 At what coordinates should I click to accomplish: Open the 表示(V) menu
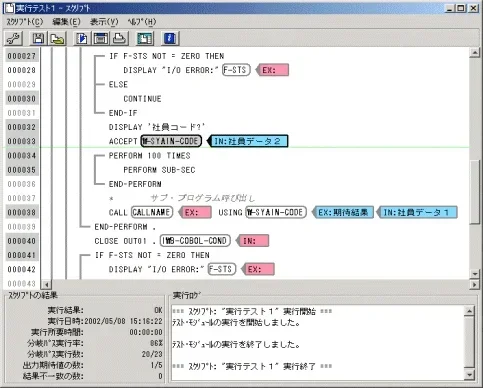[104, 22]
